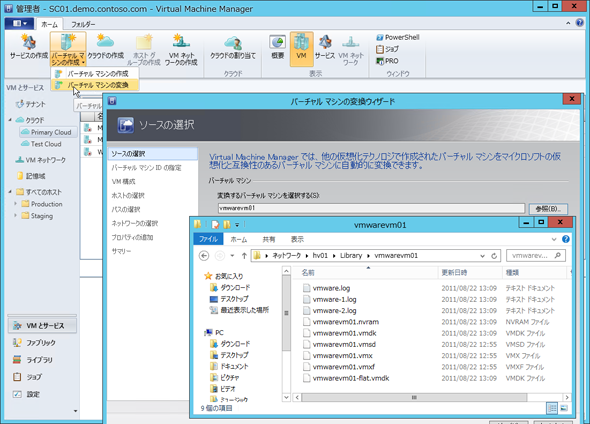Open the Explorer recent locations dropdown arrow
Screen dimensions: 590x424
tap(232, 255)
